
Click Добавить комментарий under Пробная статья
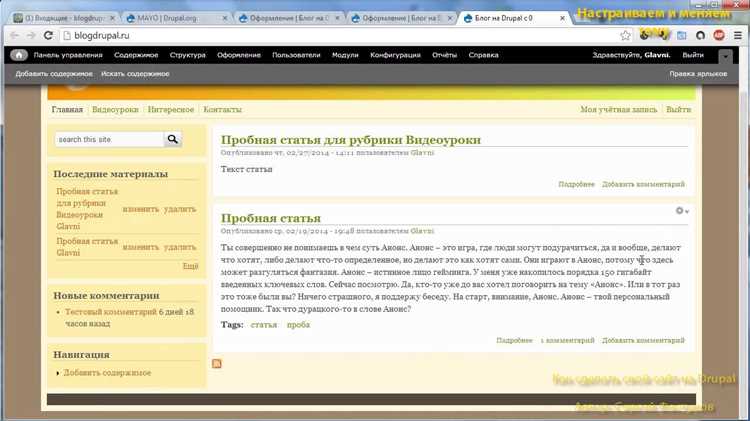(x=643, y=340)
